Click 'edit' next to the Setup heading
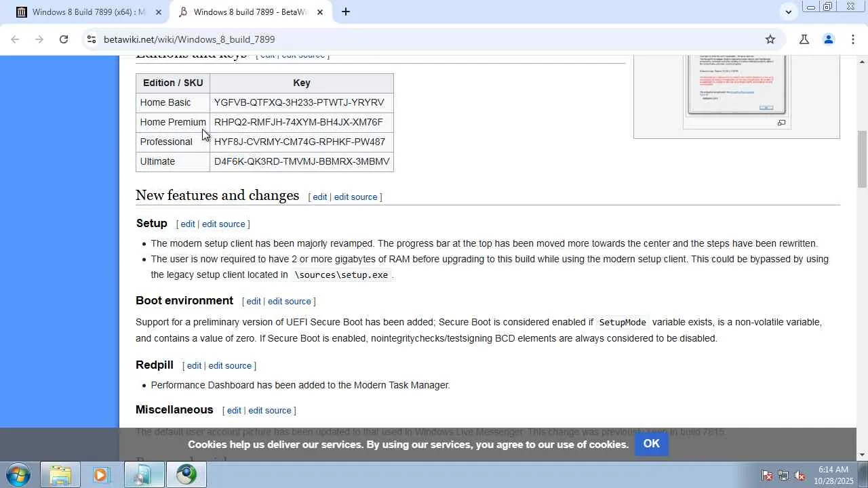The width and height of the screenshot is (868, 488). 188,224
